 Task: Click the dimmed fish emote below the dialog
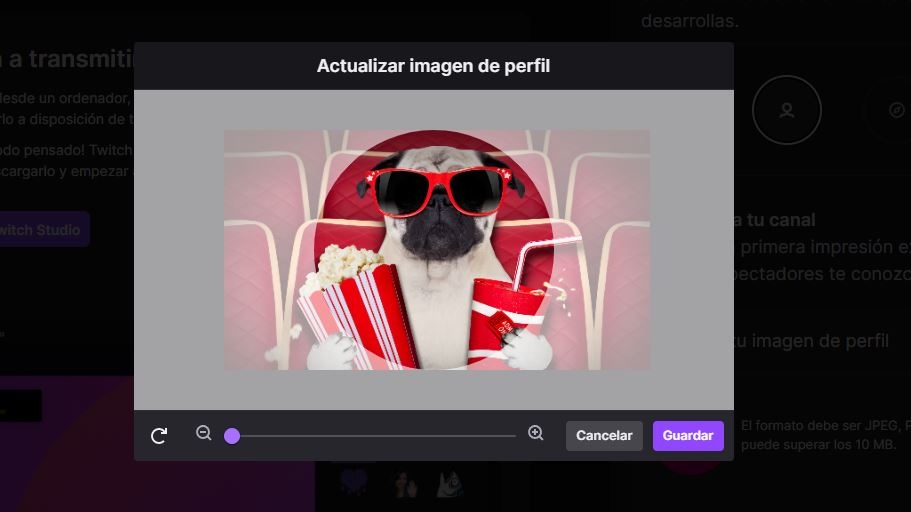[450, 484]
